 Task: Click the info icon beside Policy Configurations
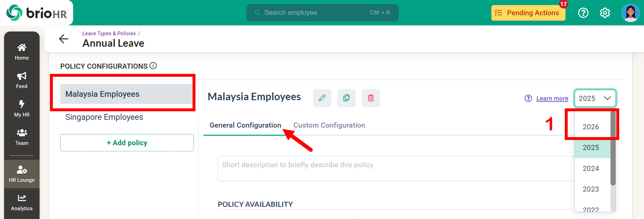tap(153, 66)
